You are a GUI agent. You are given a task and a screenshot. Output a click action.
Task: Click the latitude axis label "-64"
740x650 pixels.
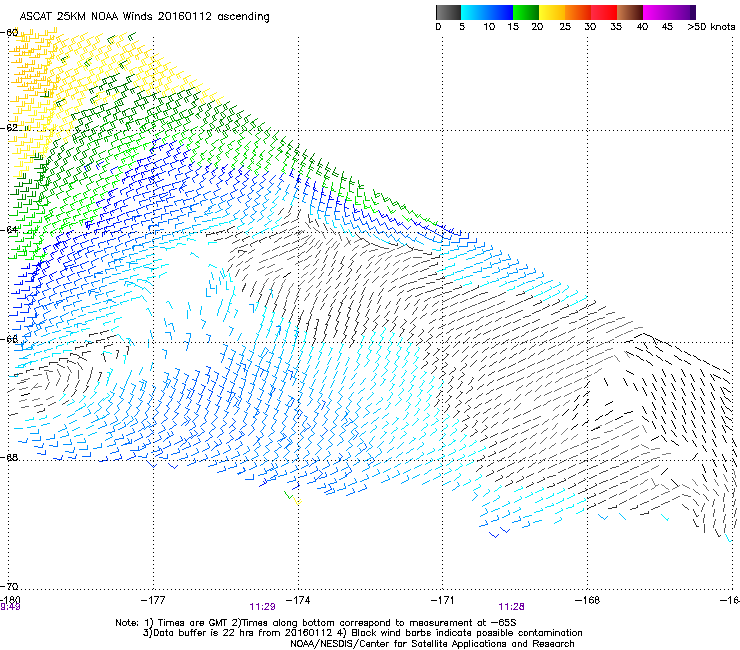pyautogui.click(x=9, y=230)
